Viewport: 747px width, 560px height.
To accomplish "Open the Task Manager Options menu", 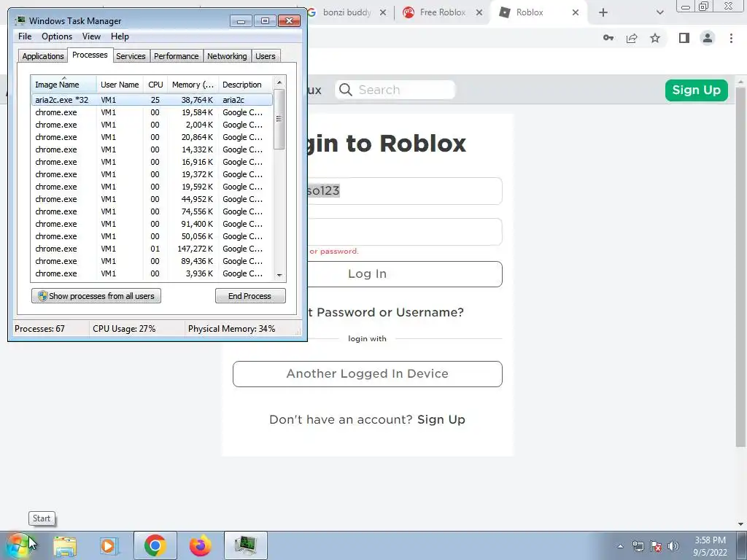I will pos(57,36).
